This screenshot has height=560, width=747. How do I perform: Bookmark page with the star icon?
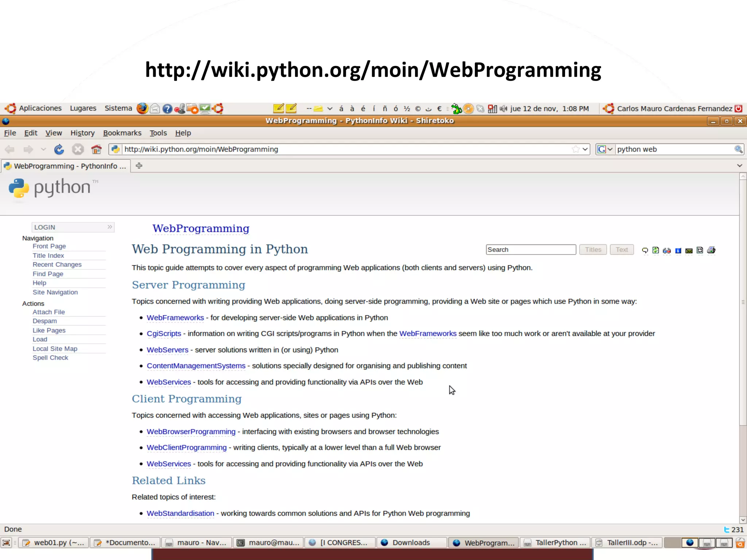pos(576,149)
